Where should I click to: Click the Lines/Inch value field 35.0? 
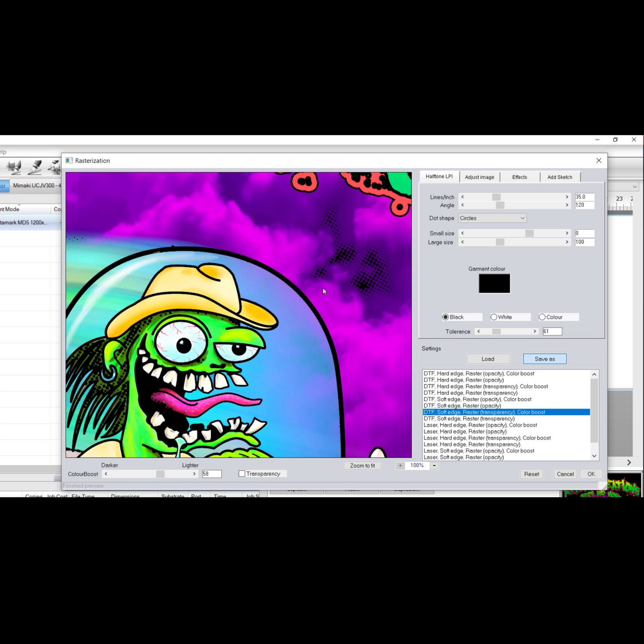tap(584, 197)
